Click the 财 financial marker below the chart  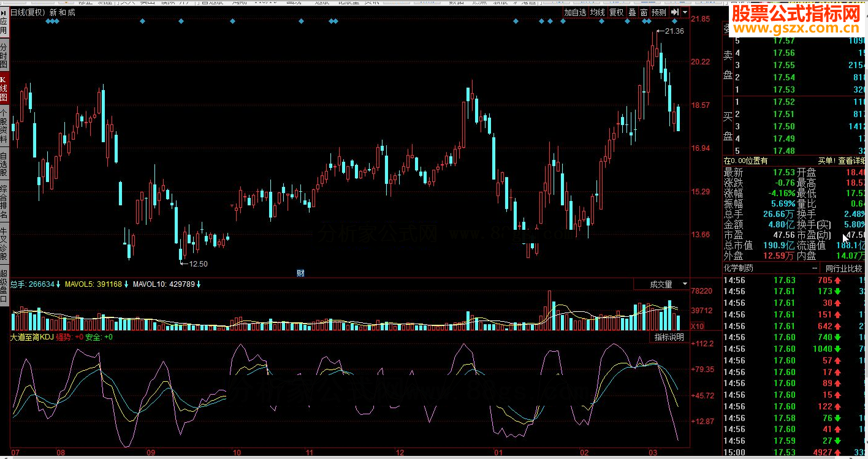[300, 273]
